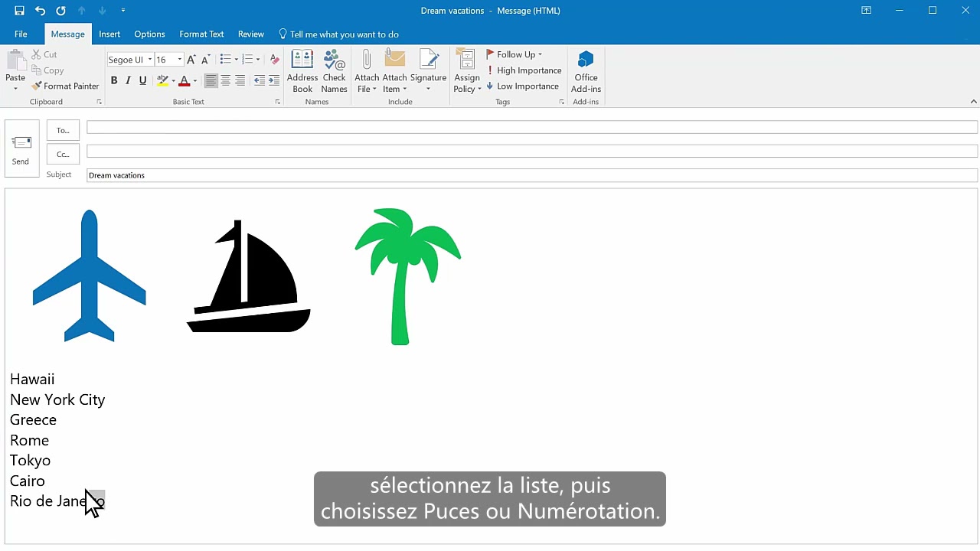Save the message with the floppy icon
This screenshot has width=980, height=551.
point(19,11)
